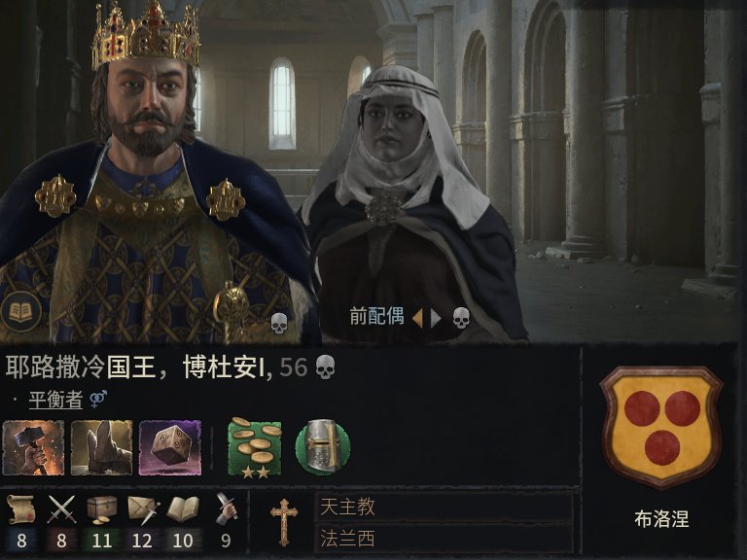Screen dimensions: 747x560
Task: Click the open book learning skill
Action: [x=183, y=509]
